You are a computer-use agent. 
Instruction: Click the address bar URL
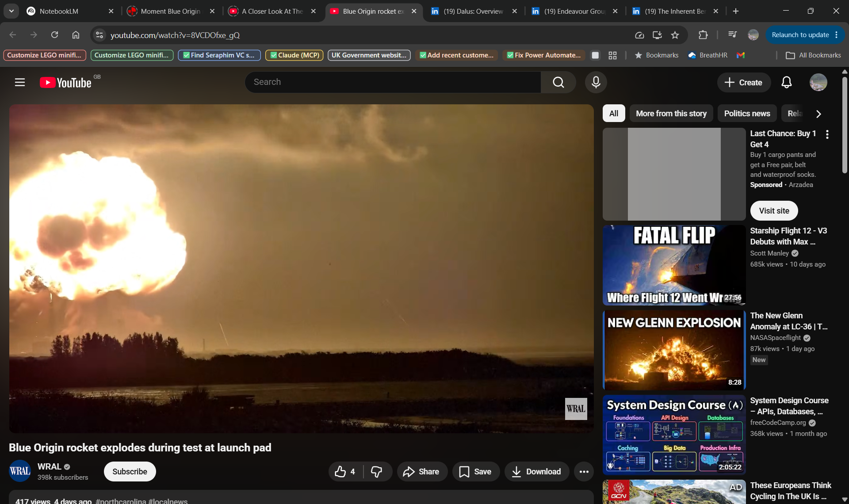pyautogui.click(x=175, y=35)
